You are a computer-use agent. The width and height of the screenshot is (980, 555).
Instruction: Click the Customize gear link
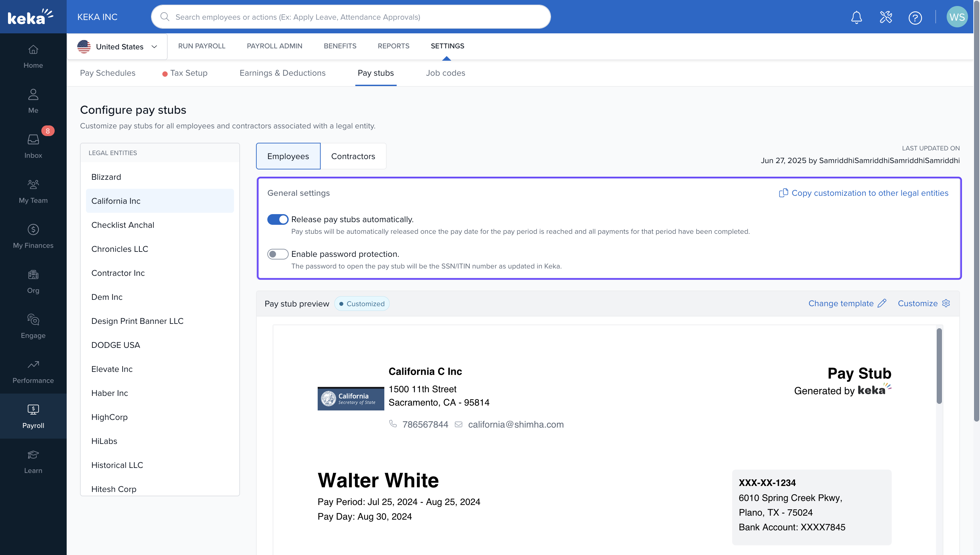pyautogui.click(x=924, y=304)
